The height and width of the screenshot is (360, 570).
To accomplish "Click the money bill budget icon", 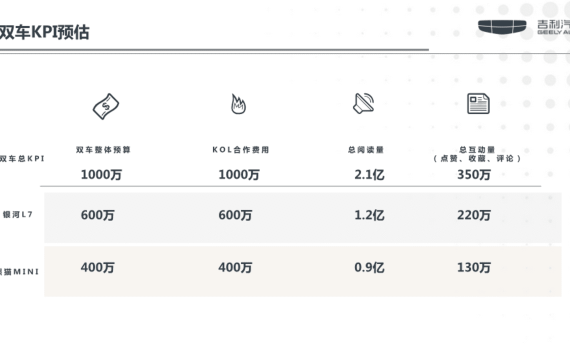I will 106,106.
